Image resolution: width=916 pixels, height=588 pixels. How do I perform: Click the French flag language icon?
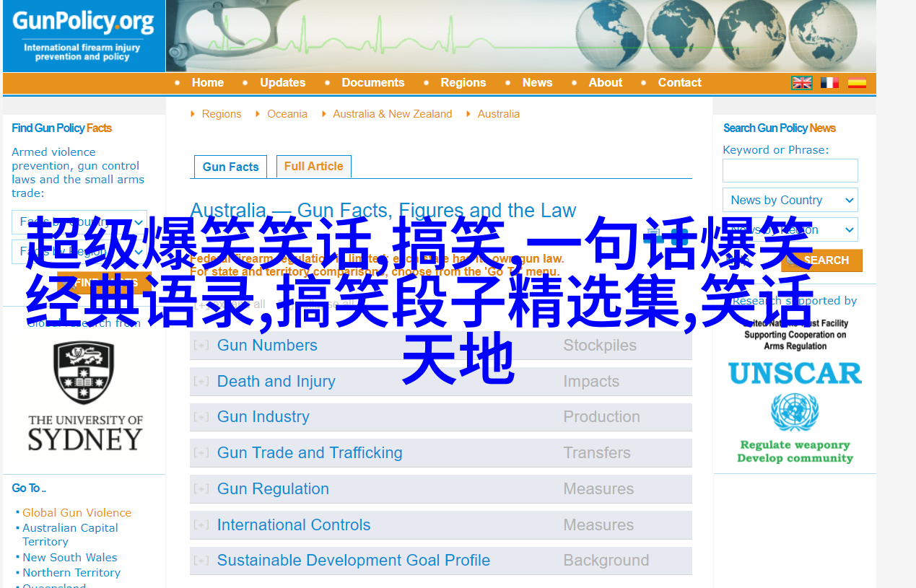(x=829, y=83)
